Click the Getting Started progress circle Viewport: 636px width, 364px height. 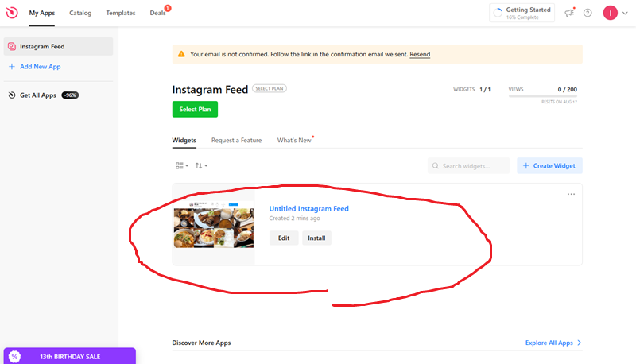[498, 13]
